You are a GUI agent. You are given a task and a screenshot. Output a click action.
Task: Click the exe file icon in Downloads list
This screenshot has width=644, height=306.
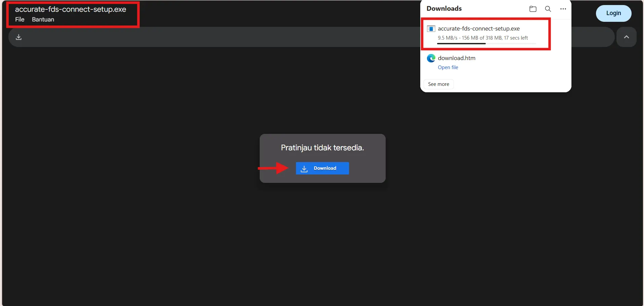[431, 29]
